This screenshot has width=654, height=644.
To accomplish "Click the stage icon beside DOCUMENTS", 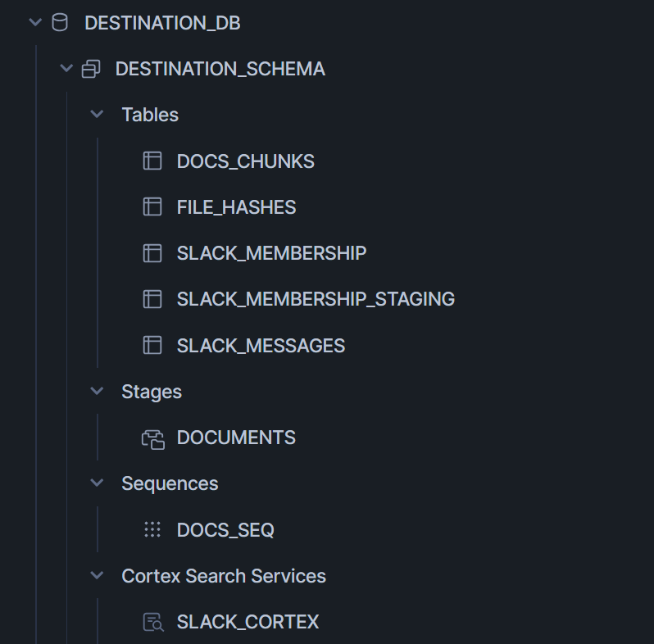I will pyautogui.click(x=152, y=438).
